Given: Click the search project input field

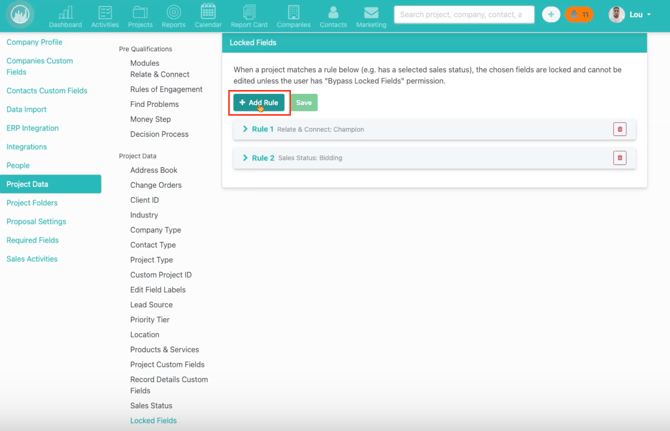Looking at the screenshot, I should coord(463,15).
